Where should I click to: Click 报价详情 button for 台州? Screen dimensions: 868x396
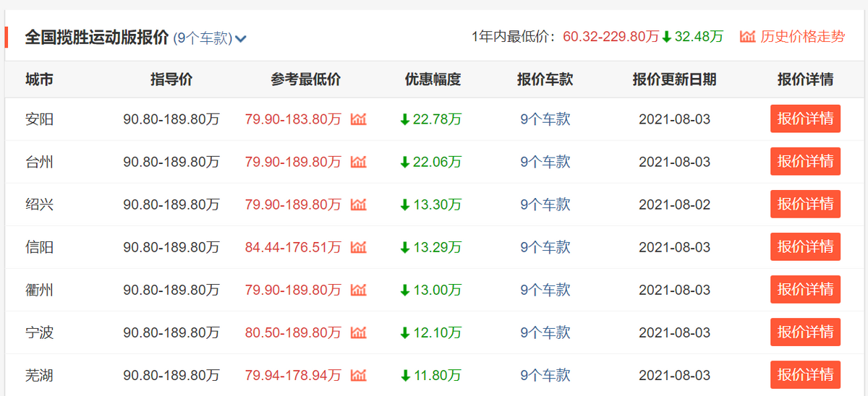point(805,161)
